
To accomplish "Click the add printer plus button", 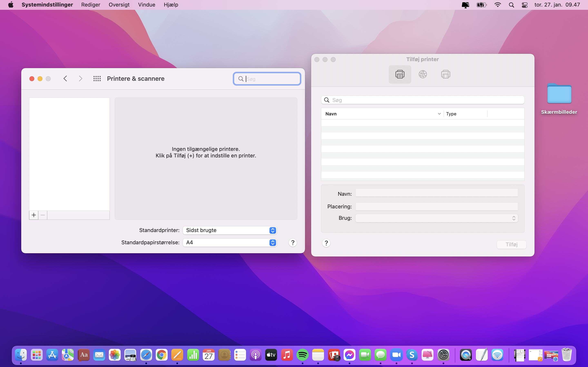I will tap(33, 215).
